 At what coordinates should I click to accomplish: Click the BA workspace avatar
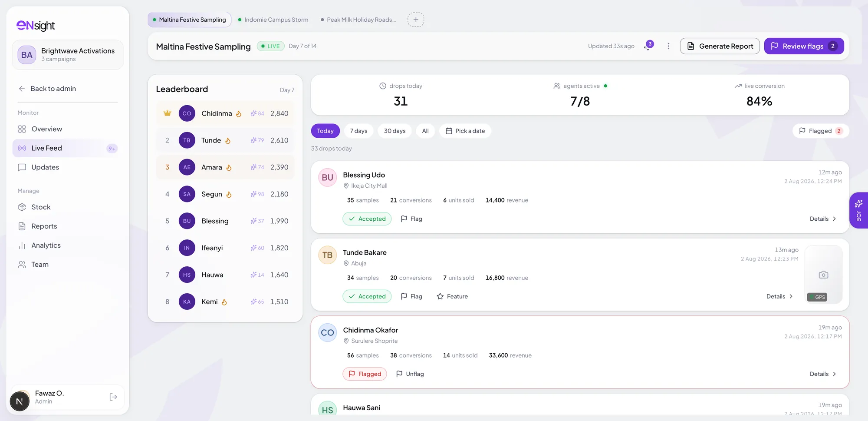tap(27, 55)
